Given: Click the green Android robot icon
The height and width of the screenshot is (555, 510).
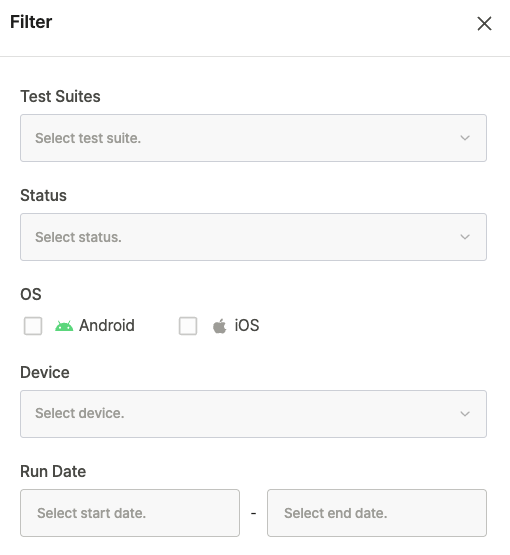Looking at the screenshot, I should (x=64, y=326).
